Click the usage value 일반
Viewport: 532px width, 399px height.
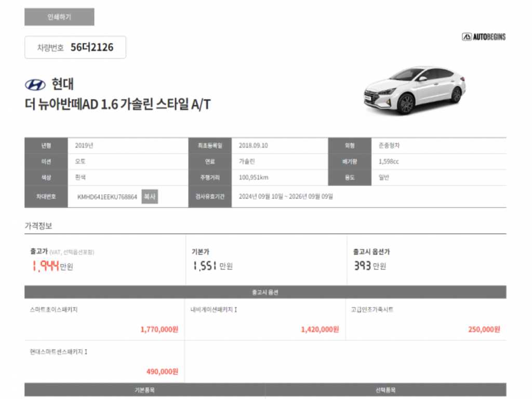384,178
